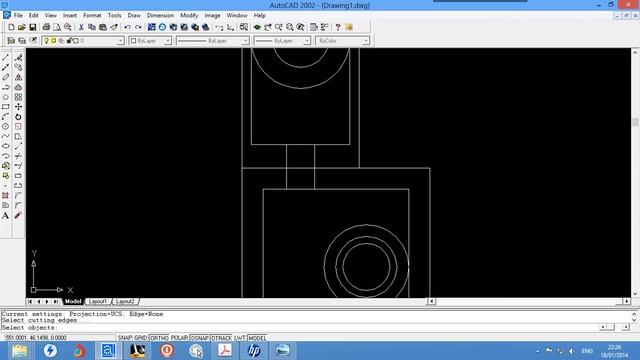
Task: Select the Rectangle draw tool
Action: point(6,107)
